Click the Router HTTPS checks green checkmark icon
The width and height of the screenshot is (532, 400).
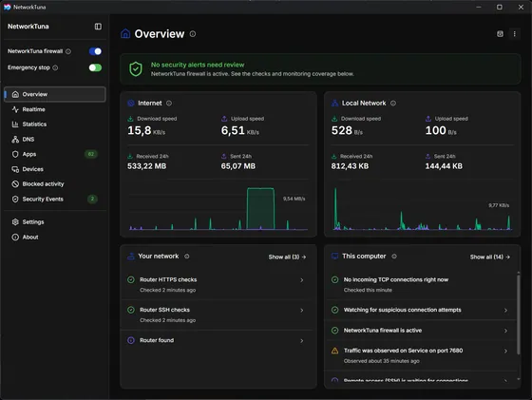click(x=131, y=280)
